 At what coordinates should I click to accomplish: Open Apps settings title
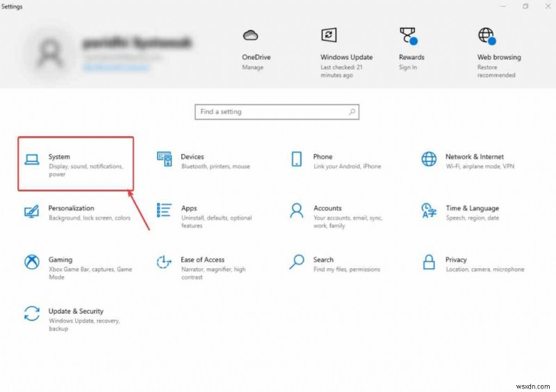click(x=189, y=209)
